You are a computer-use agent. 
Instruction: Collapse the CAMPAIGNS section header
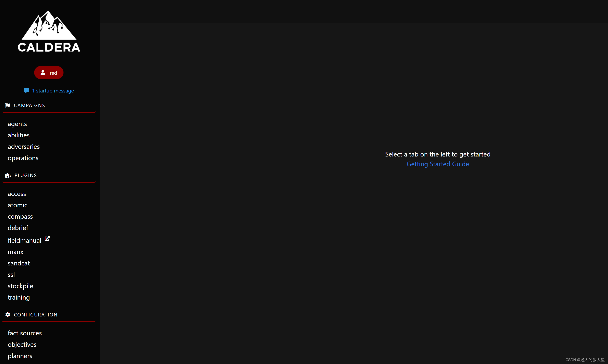click(30, 105)
